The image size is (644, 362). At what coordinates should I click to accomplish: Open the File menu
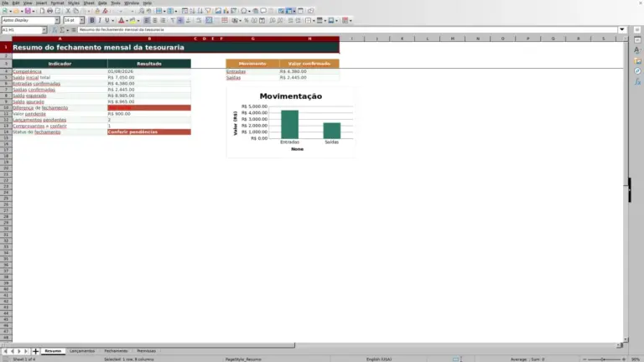tap(5, 3)
